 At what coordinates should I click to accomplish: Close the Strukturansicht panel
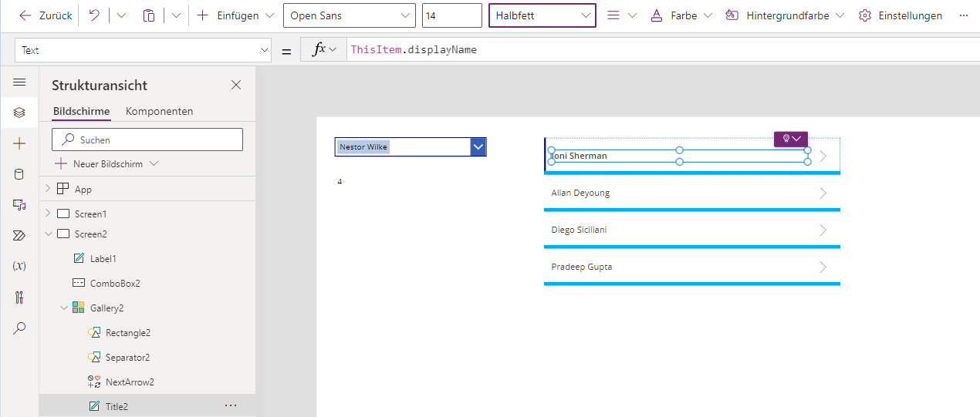coord(236,85)
